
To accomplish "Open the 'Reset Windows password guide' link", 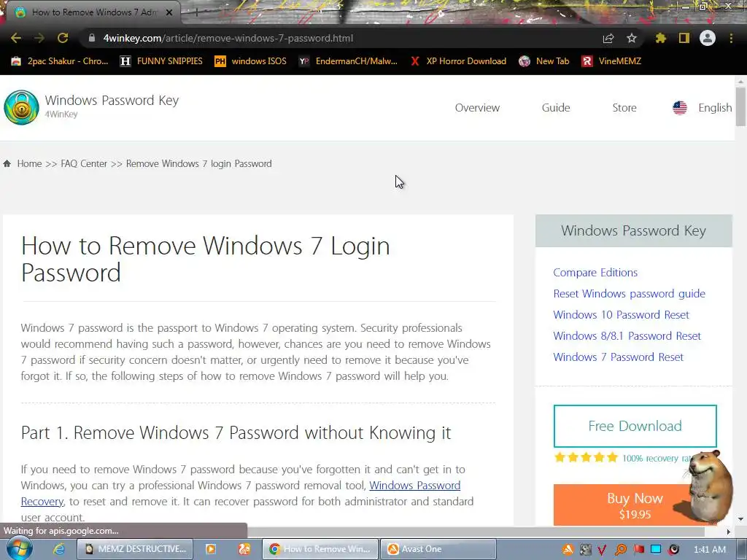I will [630, 294].
